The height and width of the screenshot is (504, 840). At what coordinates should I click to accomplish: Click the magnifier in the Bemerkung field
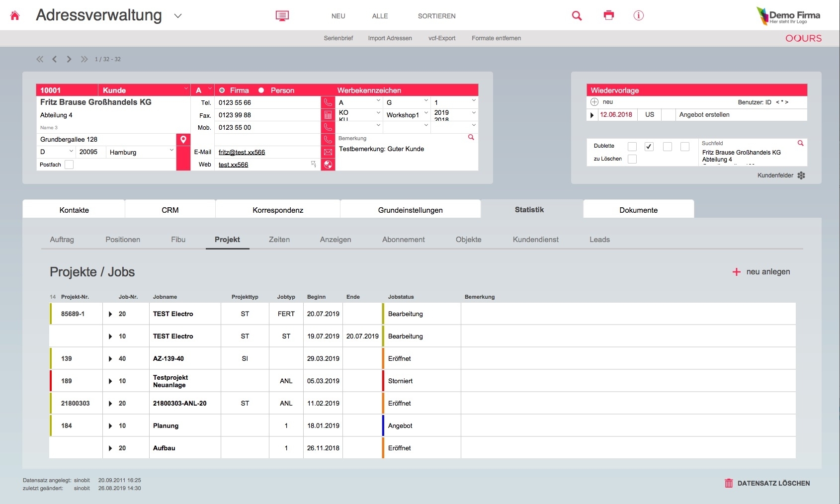(x=471, y=137)
